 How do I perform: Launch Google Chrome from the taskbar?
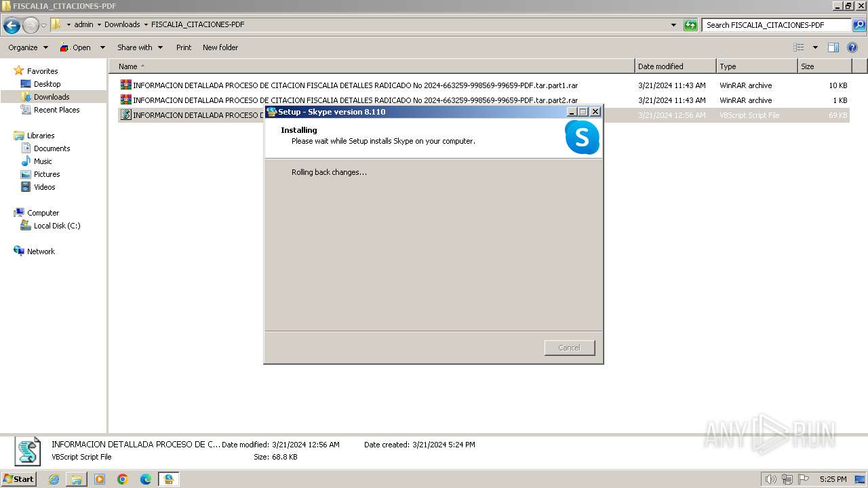(123, 479)
